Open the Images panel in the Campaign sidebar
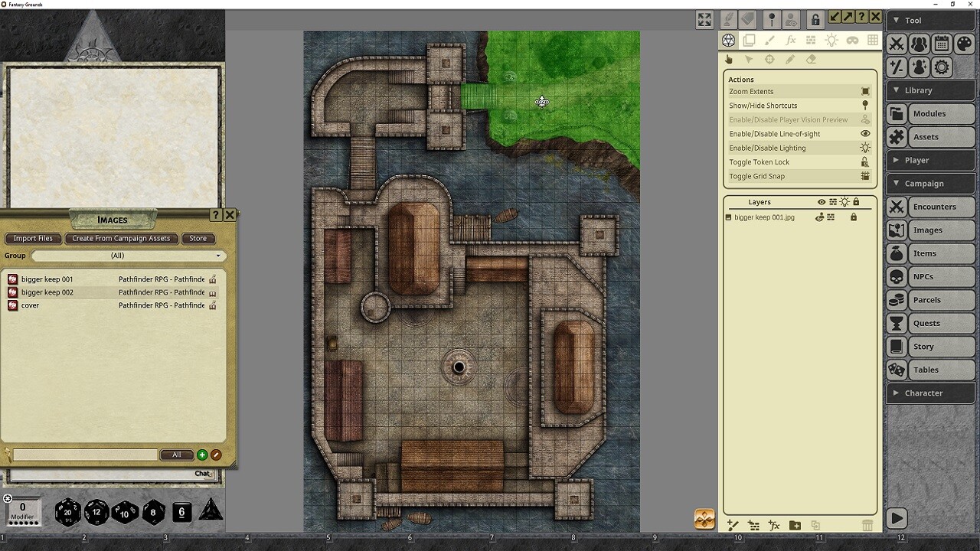Image resolution: width=980 pixels, height=551 pixels. coord(929,230)
